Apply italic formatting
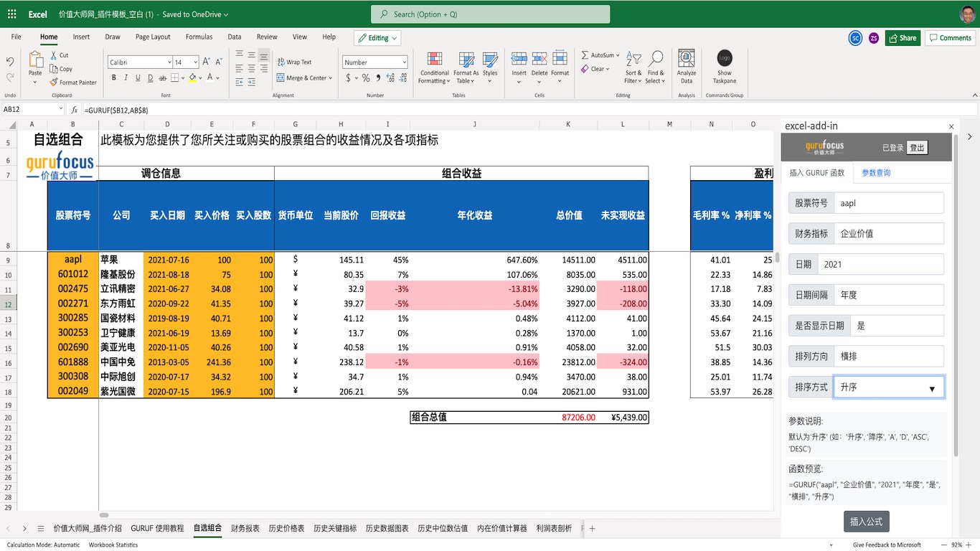 pos(126,77)
